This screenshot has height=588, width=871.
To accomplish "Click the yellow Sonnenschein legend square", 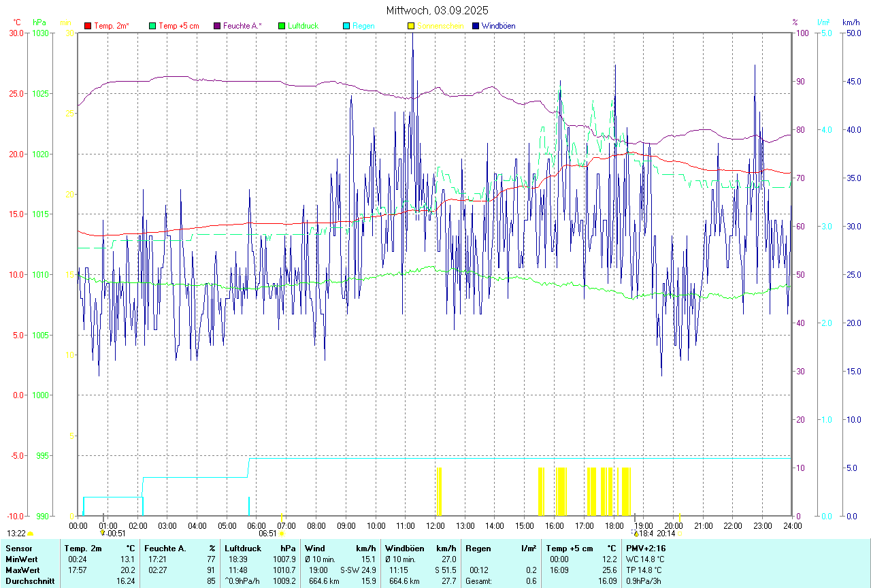I will coord(411,26).
